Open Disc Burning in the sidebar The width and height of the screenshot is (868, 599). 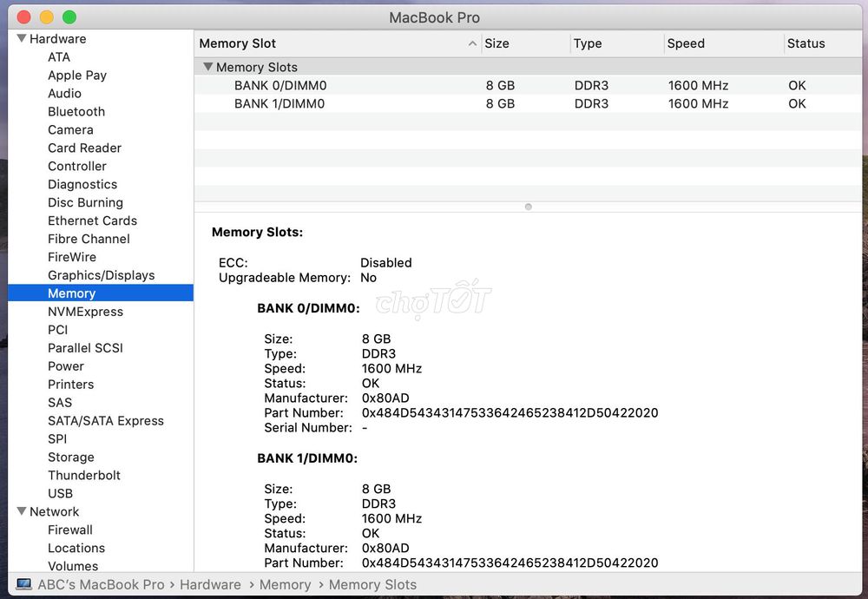(x=85, y=202)
